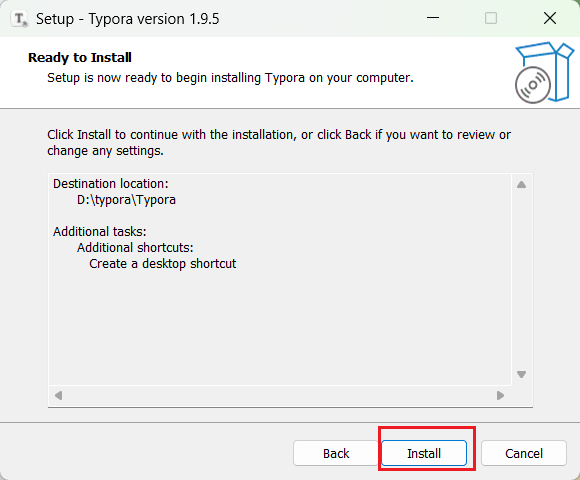Click the 'Additional tasks:' line in summary

pyautogui.click(x=100, y=231)
